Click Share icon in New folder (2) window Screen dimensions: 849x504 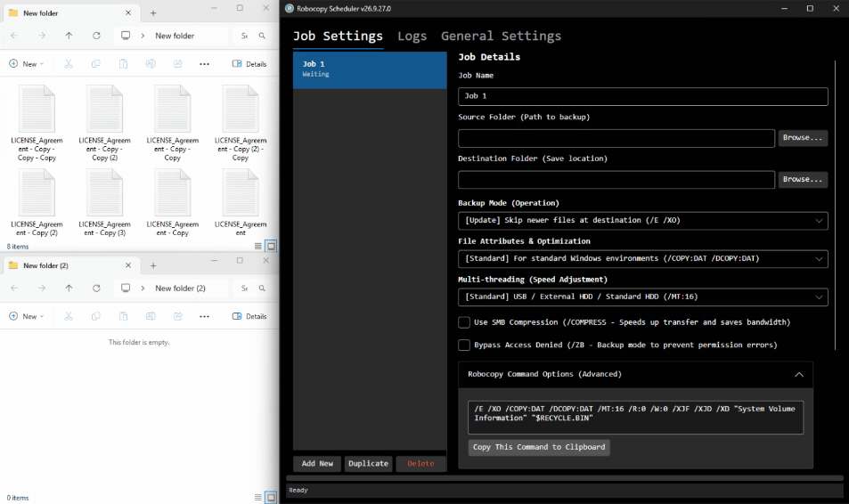click(177, 316)
